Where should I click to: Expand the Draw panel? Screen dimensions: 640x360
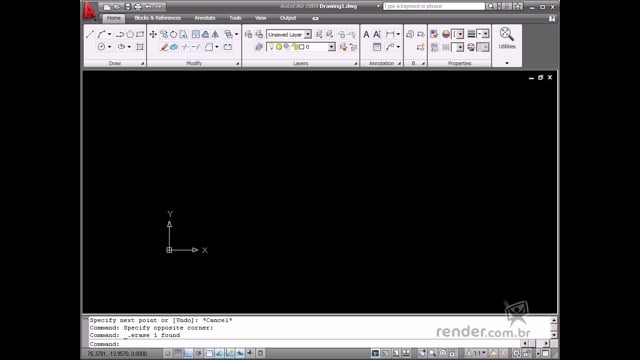click(142, 63)
